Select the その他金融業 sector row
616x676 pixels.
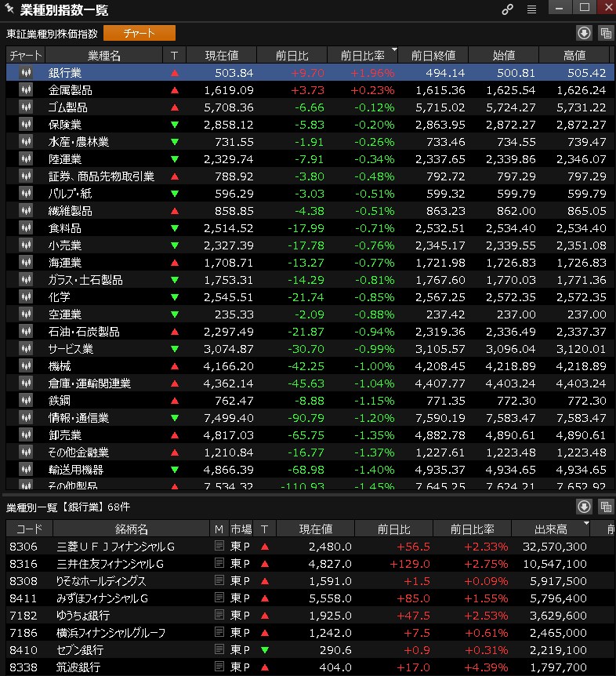click(x=310, y=452)
